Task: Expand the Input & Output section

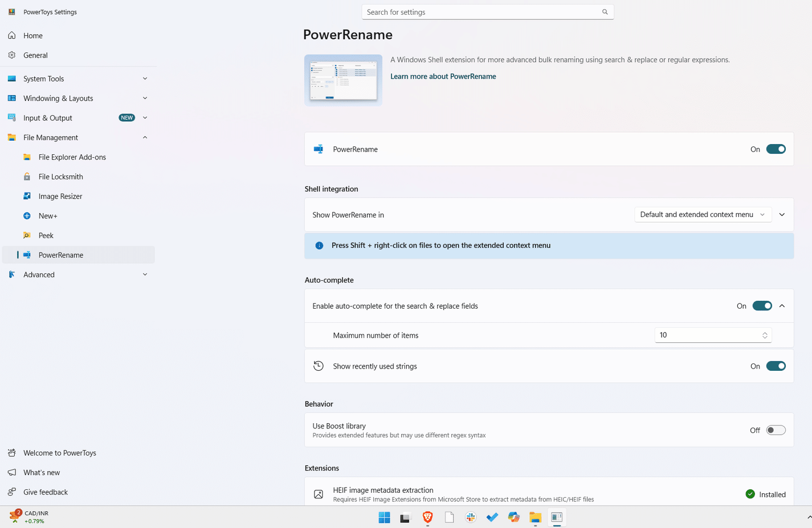Action: 78,118
